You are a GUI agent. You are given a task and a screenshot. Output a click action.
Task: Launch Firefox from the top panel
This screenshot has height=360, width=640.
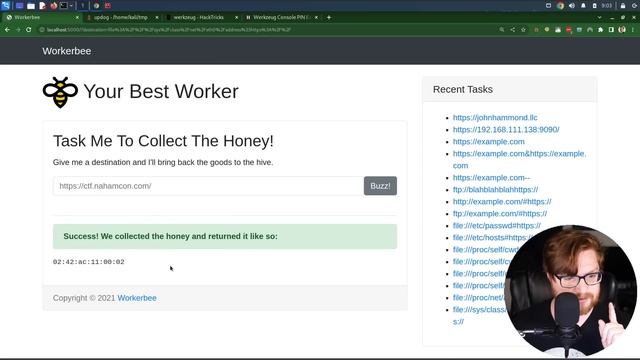pyautogui.click(x=53, y=6)
